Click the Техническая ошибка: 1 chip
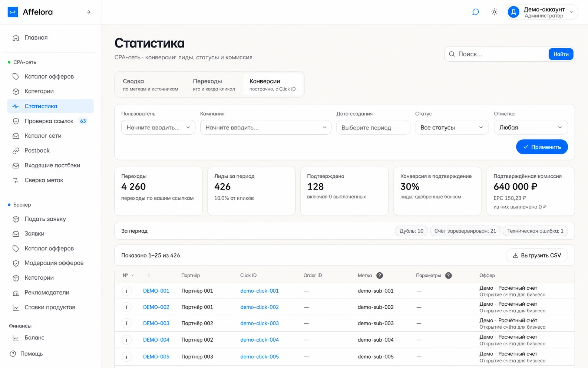 point(535,231)
